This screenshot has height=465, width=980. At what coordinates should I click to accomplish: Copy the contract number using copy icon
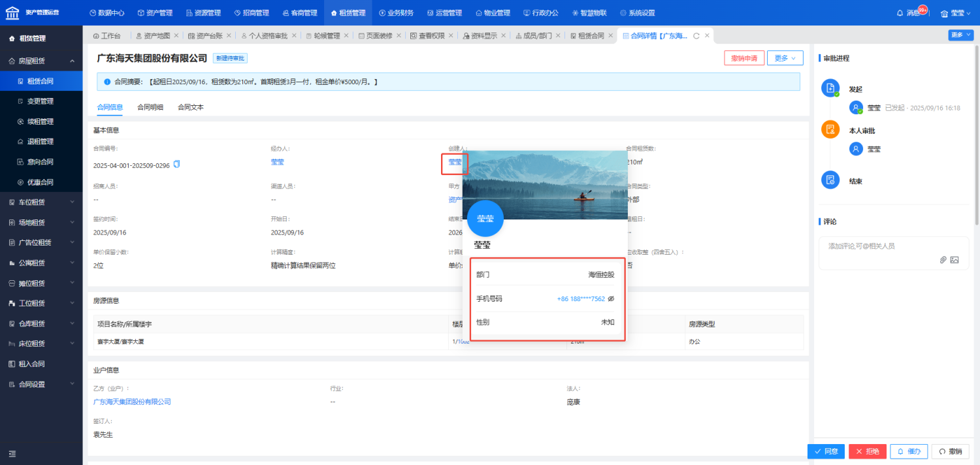click(176, 165)
